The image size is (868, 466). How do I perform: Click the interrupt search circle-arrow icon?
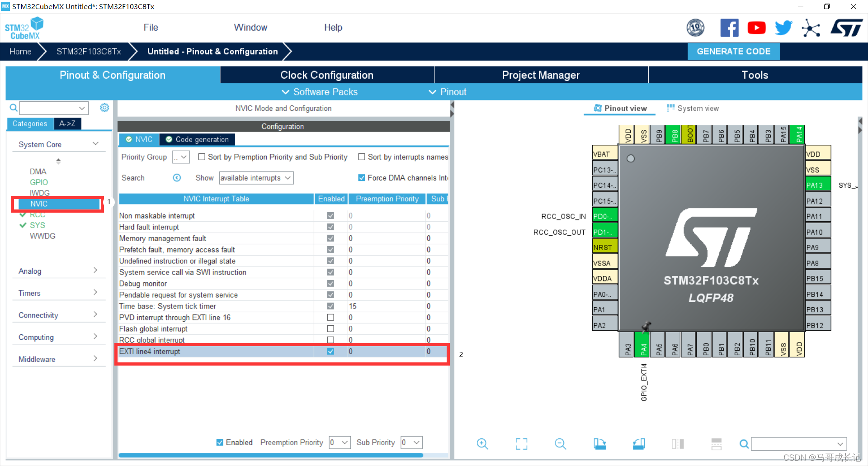click(177, 178)
